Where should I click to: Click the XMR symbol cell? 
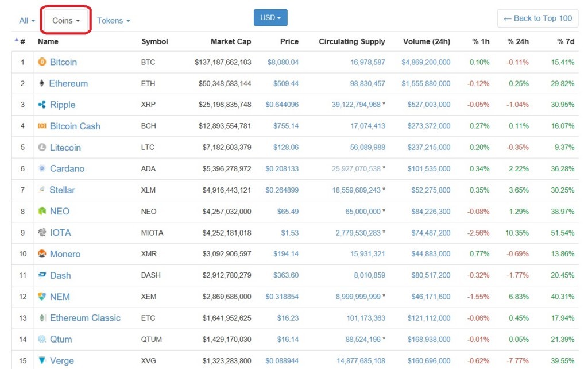pos(149,253)
